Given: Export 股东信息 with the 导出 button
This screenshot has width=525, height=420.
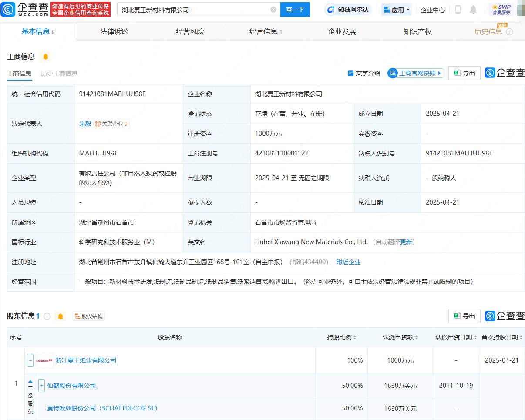Looking at the screenshot, I should tap(464, 316).
